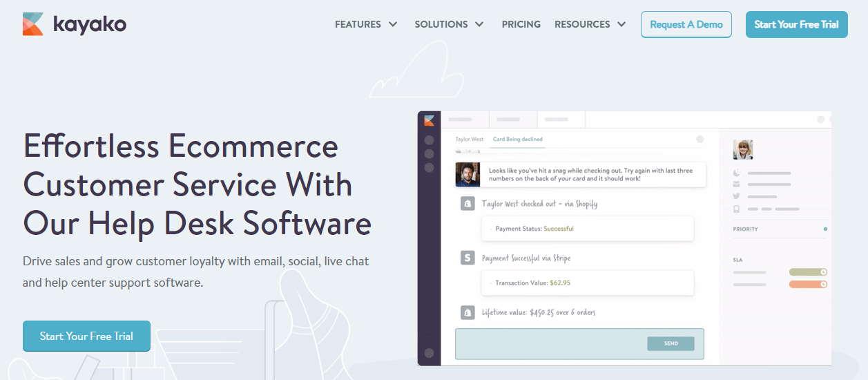Click the Shopify icon beside Lifetime value

[467, 312]
